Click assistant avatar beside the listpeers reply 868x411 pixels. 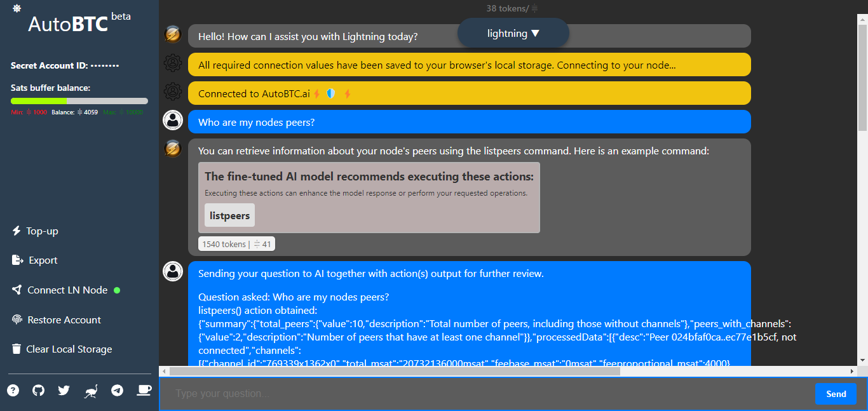pyautogui.click(x=173, y=149)
